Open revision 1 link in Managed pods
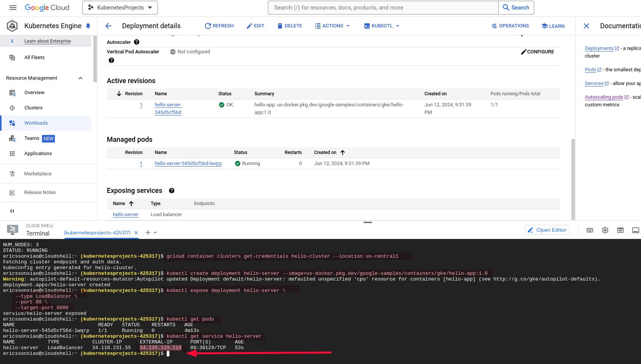 141,164
